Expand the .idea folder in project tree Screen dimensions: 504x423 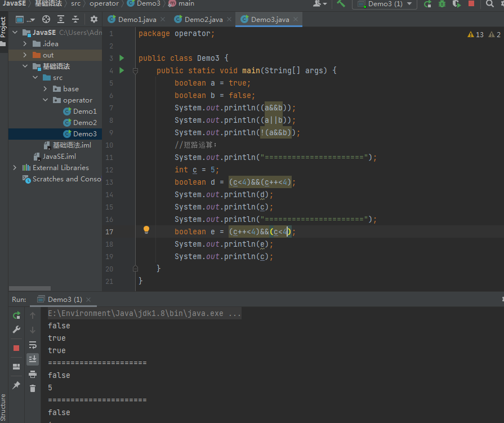25,44
